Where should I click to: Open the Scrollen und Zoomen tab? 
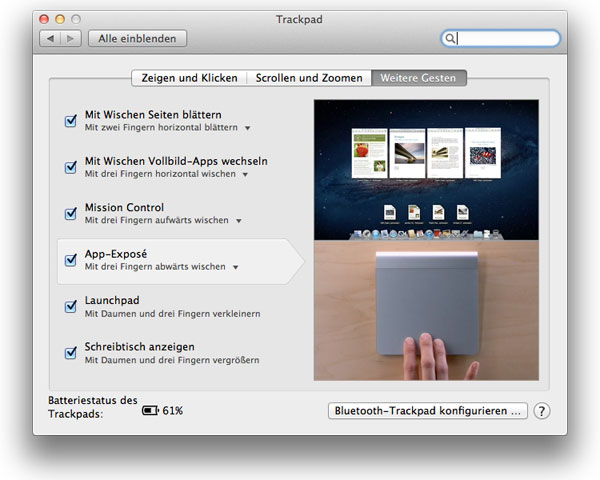click(x=309, y=77)
